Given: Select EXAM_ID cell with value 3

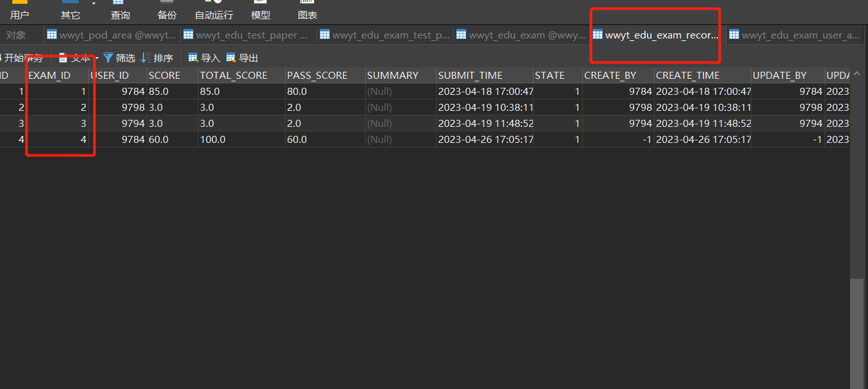Looking at the screenshot, I should coord(58,123).
